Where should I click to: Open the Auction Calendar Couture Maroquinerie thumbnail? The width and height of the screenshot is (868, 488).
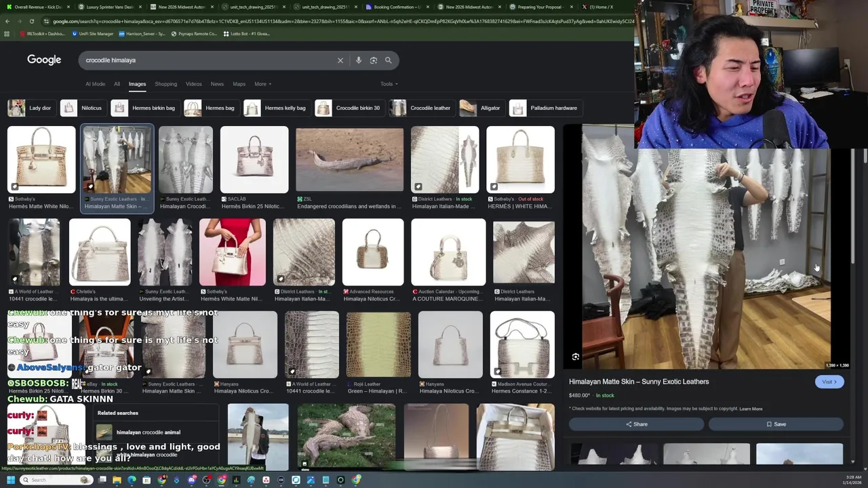tap(448, 251)
